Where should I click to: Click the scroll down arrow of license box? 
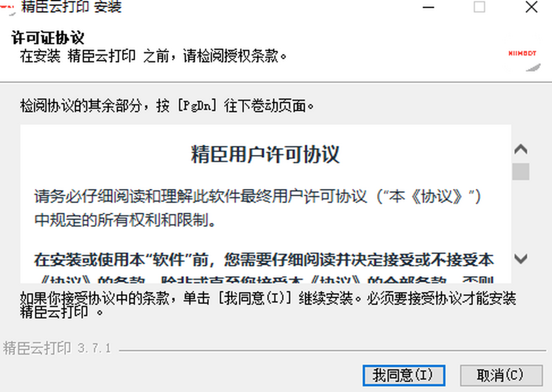[x=521, y=259]
